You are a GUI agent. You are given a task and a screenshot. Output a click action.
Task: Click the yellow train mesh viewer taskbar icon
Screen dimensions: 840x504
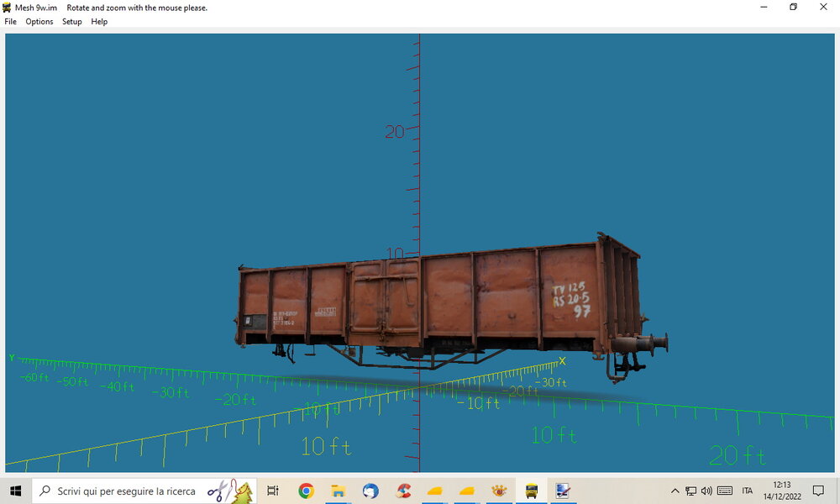click(x=531, y=491)
